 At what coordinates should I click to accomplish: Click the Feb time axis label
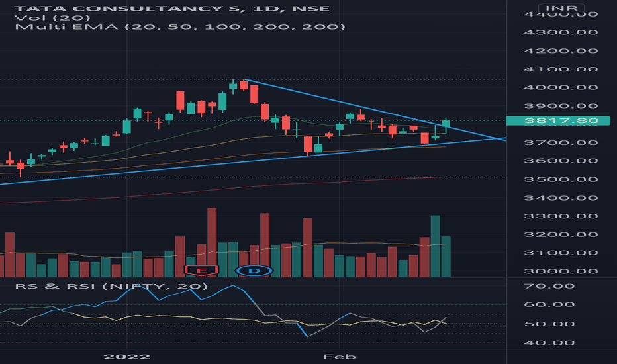coord(339,357)
